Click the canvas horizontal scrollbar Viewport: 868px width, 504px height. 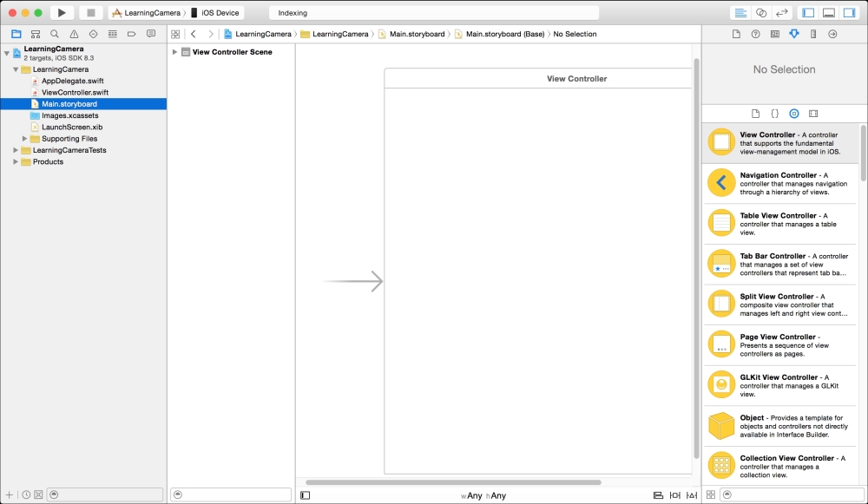tap(453, 482)
